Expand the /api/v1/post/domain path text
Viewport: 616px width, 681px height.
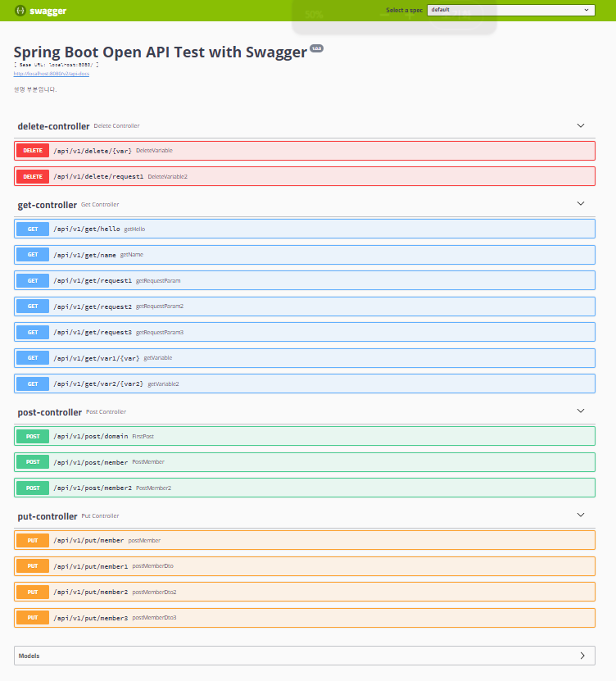(91, 436)
